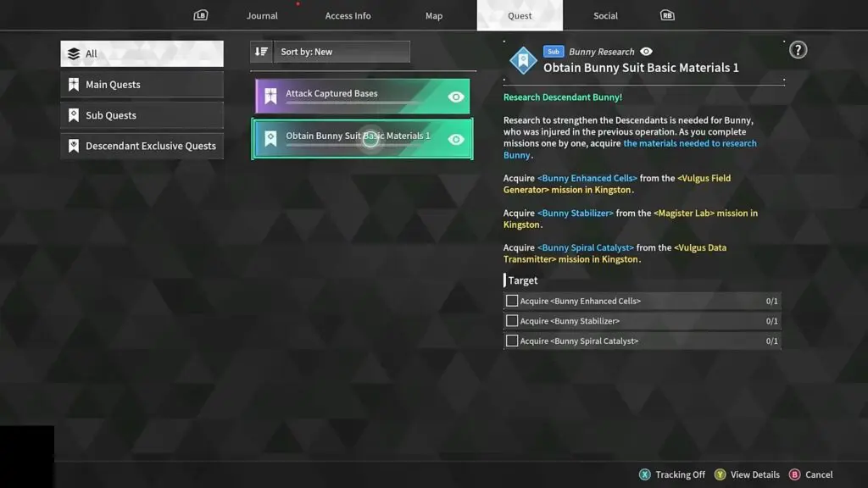Check the Acquire Bunny Enhanced Cells box

[512, 301]
